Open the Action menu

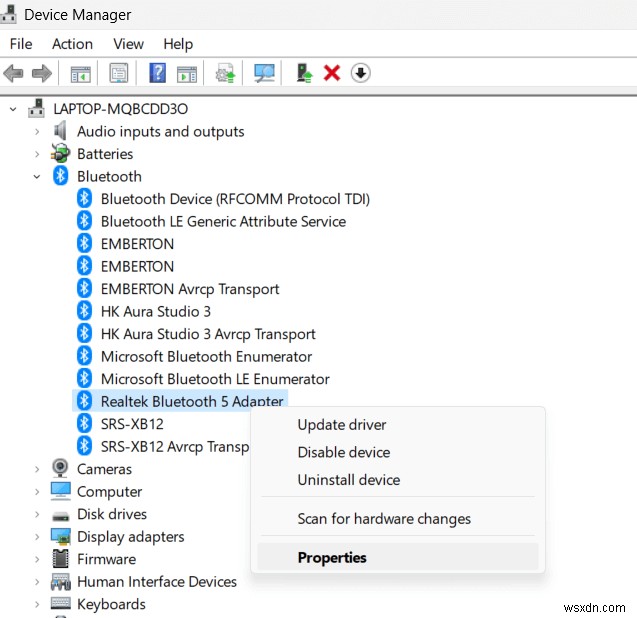(x=72, y=44)
